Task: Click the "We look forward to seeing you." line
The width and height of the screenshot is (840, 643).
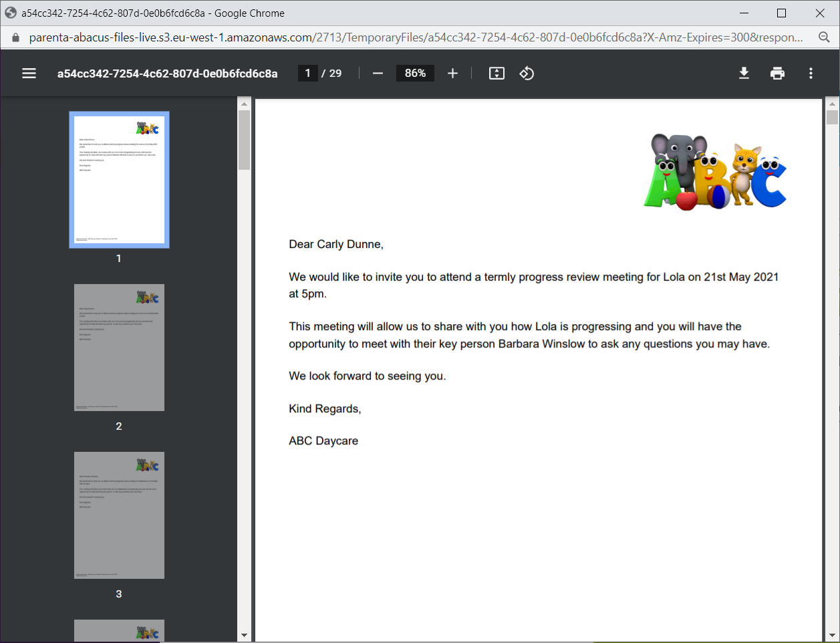Action: pos(368,376)
